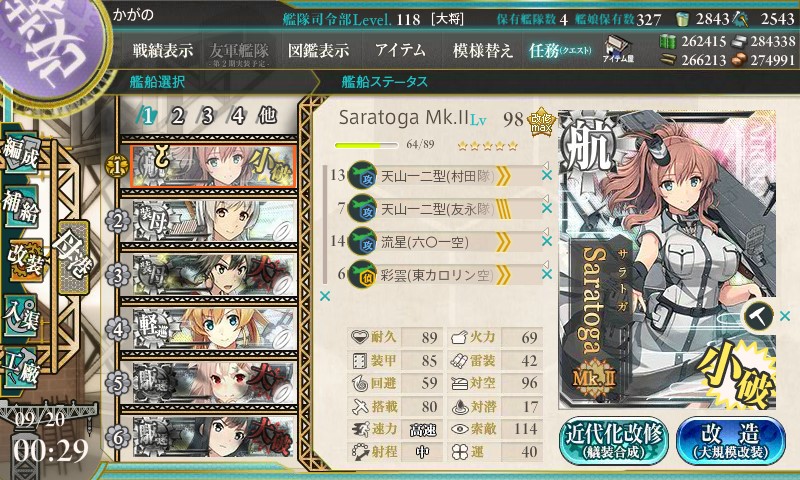Return to 母港 home port button
800x480 pixels.
[73, 257]
